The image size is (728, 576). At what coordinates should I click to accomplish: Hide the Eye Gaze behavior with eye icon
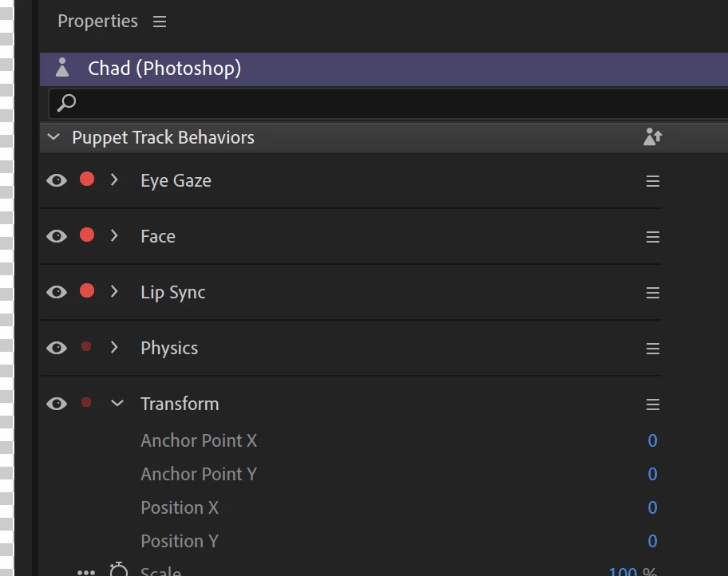tap(57, 180)
